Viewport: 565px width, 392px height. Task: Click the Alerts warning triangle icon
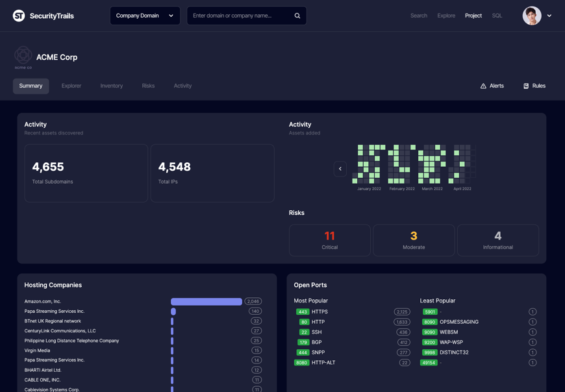(x=483, y=86)
